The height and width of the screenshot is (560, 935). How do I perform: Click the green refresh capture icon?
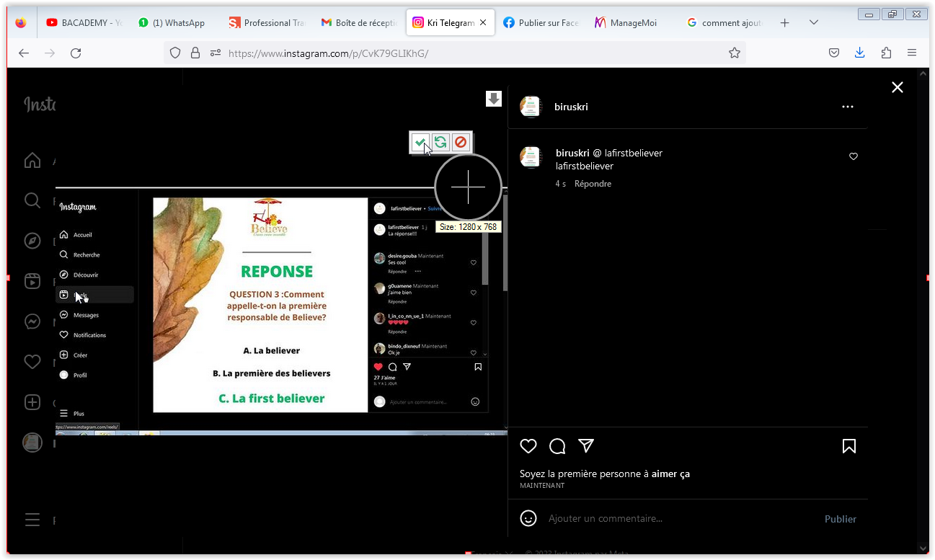pos(440,143)
